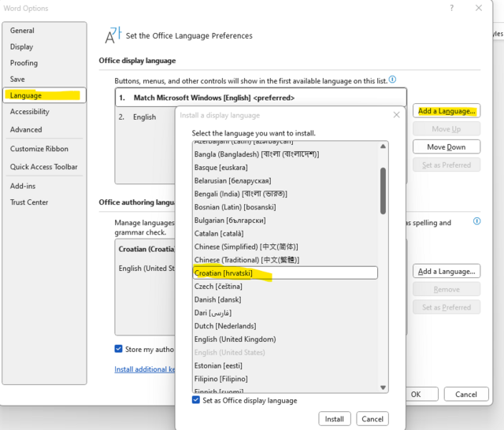Click the authoring language info icon
This screenshot has width=504, height=430.
[x=476, y=221]
